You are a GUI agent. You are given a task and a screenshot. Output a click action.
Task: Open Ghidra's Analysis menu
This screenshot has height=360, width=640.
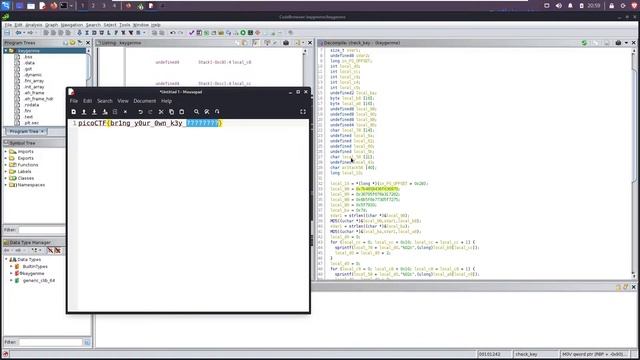[x=33, y=25]
